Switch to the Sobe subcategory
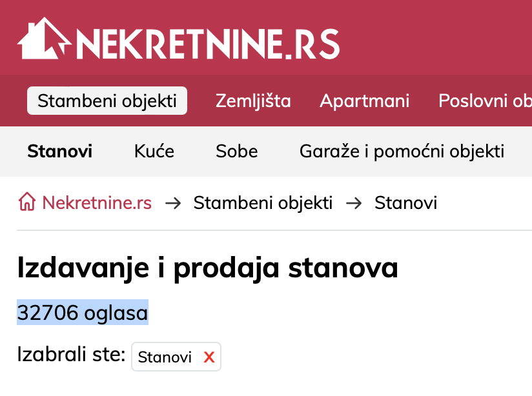 [236, 152]
